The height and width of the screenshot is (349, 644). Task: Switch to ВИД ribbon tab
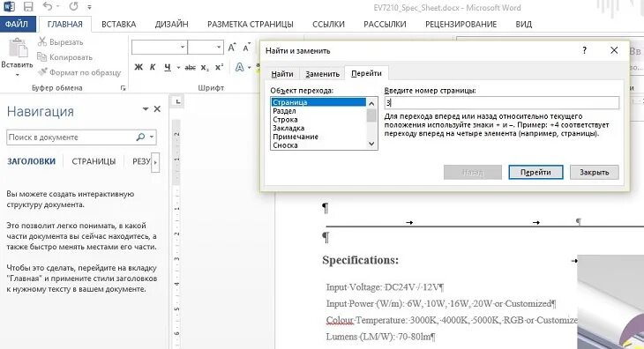[x=524, y=24]
